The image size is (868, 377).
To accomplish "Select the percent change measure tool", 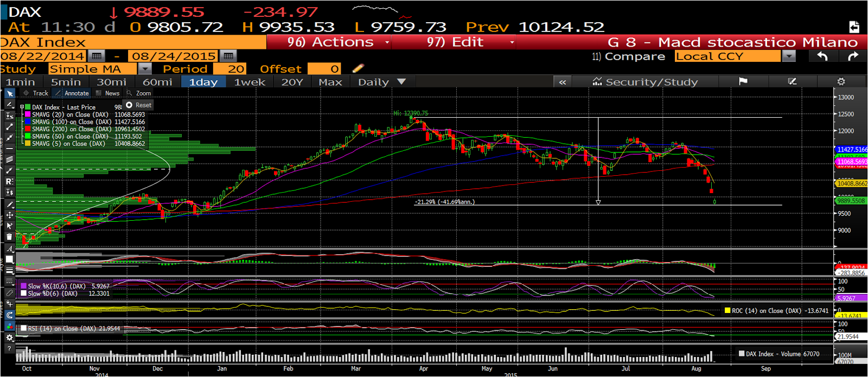I will pos(9,116).
